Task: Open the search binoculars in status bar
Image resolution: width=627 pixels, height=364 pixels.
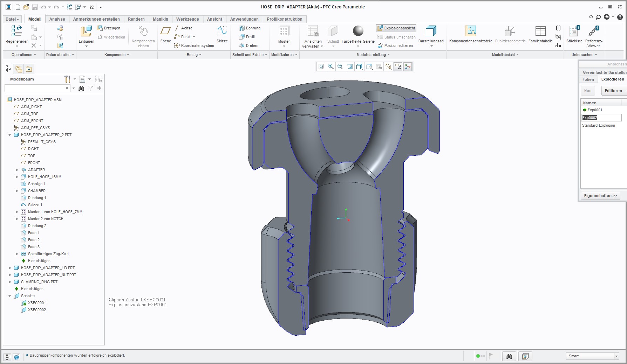Action: tap(509, 356)
